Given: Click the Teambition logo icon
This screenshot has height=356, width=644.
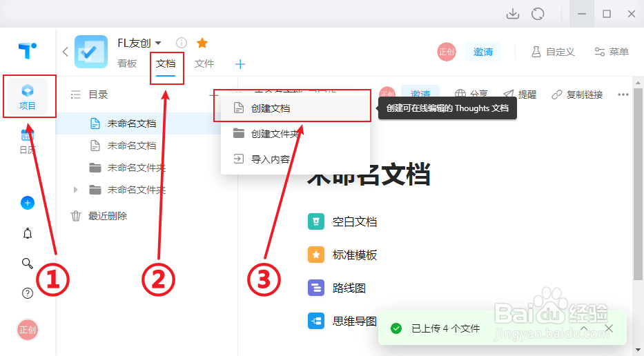Looking at the screenshot, I should [x=28, y=50].
